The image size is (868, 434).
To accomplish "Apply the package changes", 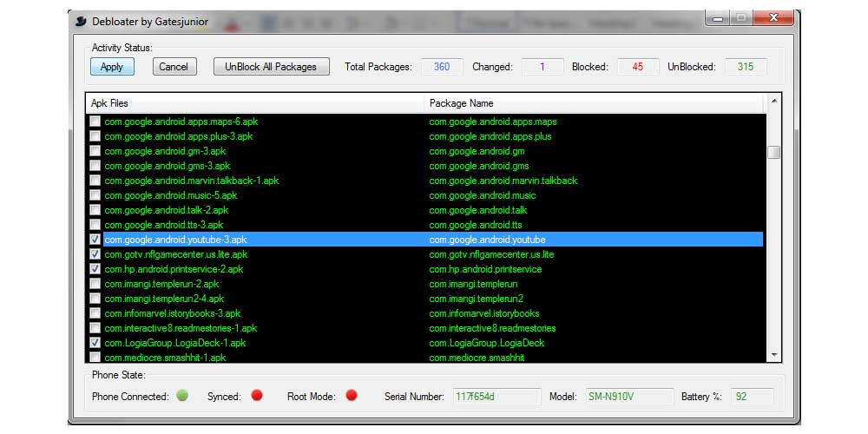I will pyautogui.click(x=112, y=67).
